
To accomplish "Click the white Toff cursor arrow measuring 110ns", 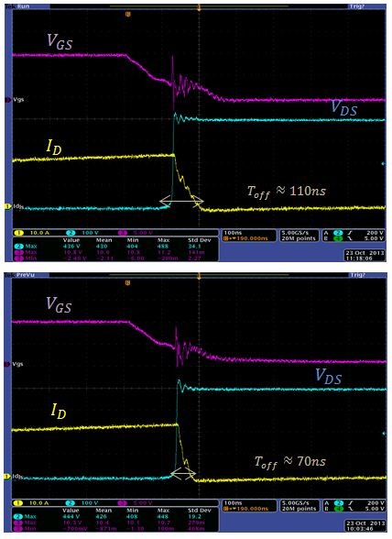I will (x=181, y=201).
